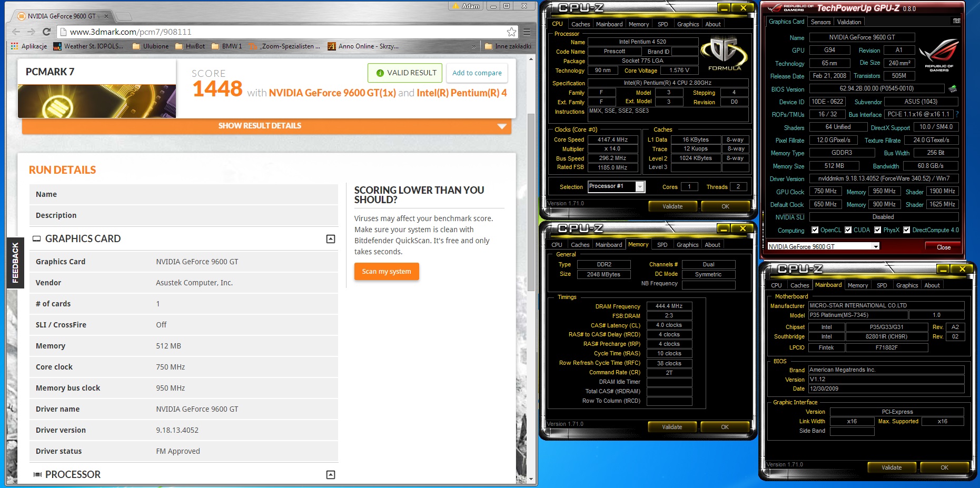Click the browser forward arrow
980x488 pixels.
pyautogui.click(x=31, y=32)
